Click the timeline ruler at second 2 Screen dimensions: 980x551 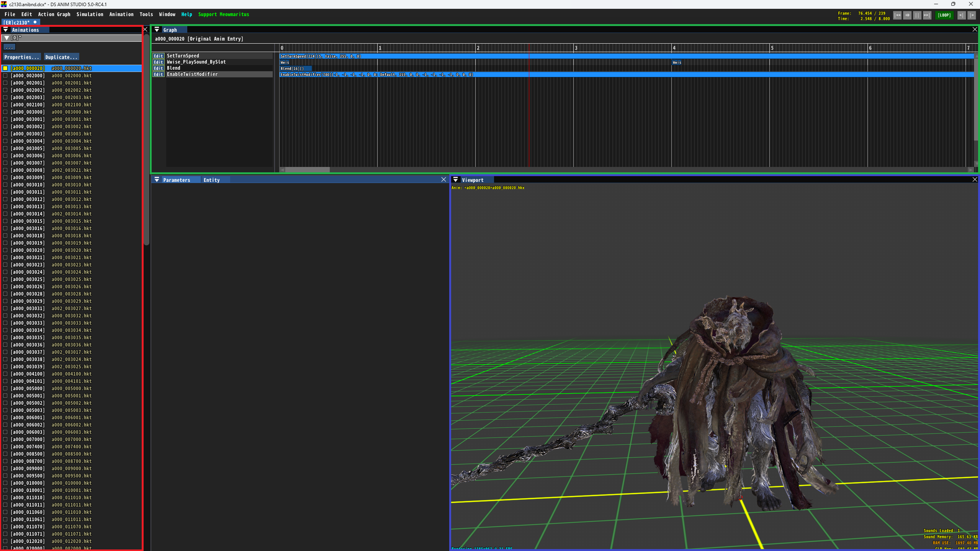click(x=477, y=48)
